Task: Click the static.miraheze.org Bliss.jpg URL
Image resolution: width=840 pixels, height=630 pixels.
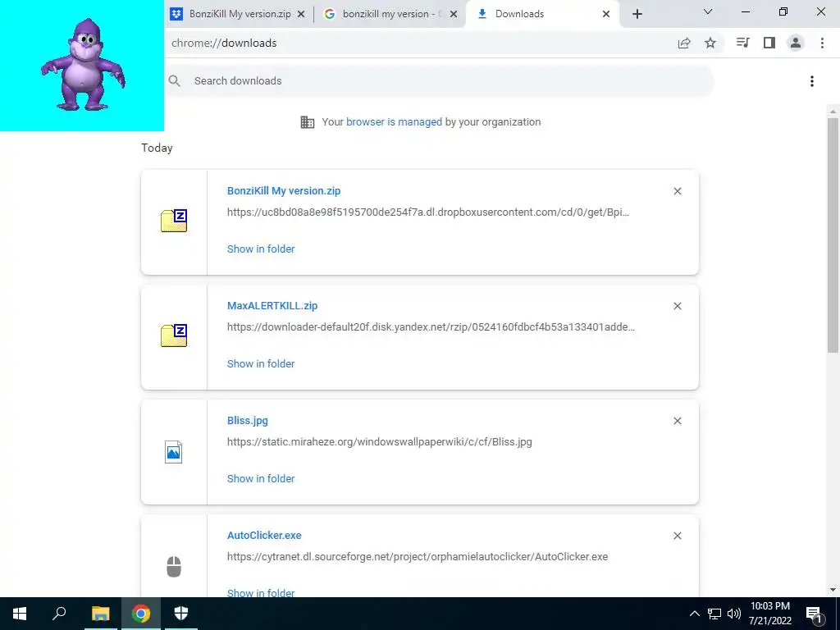Action: 379,442
